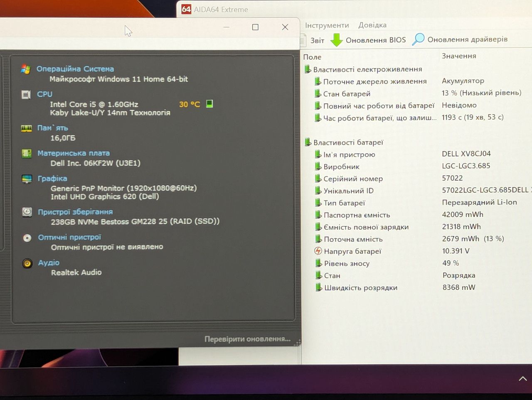Click the green CPU temperature status indicator

click(x=209, y=103)
